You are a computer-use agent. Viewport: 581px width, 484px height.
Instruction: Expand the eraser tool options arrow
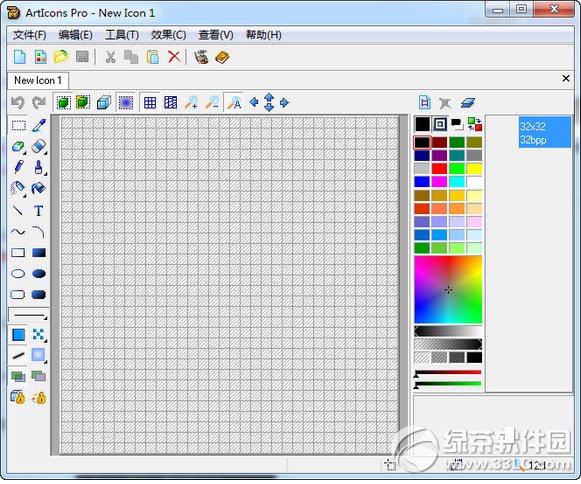point(45,153)
